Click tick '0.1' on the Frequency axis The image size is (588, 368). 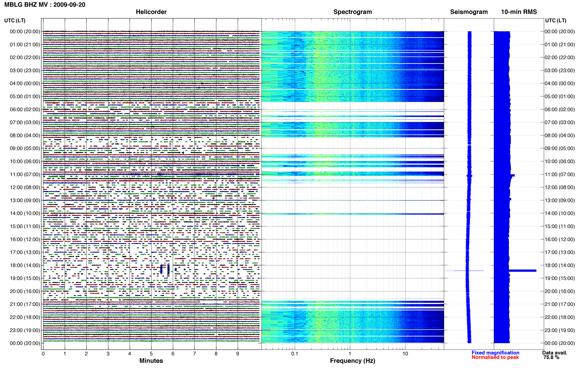[x=295, y=354]
